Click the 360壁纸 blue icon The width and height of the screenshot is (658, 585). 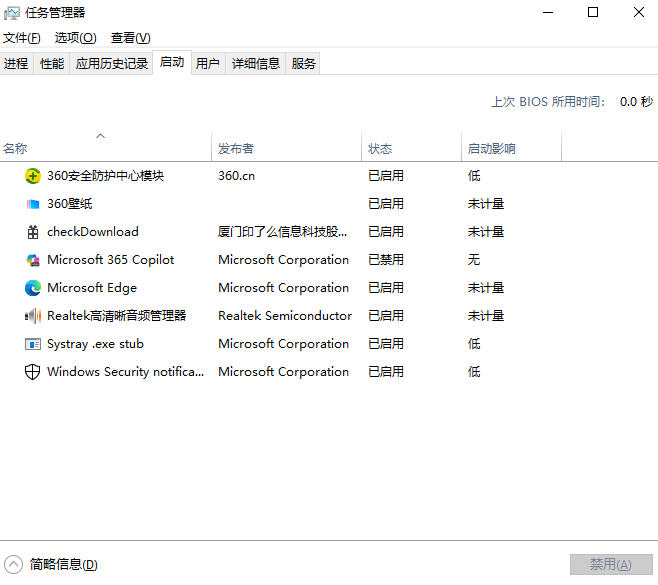pyautogui.click(x=33, y=204)
